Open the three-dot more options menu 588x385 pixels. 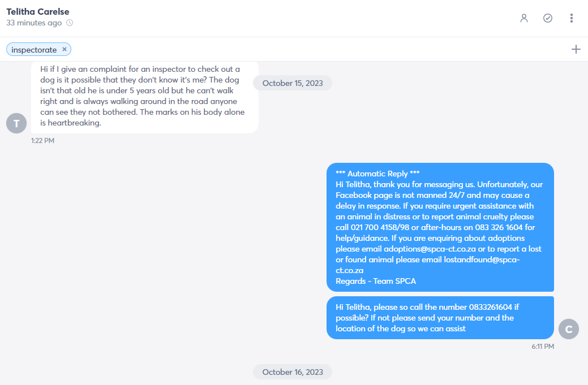572,18
